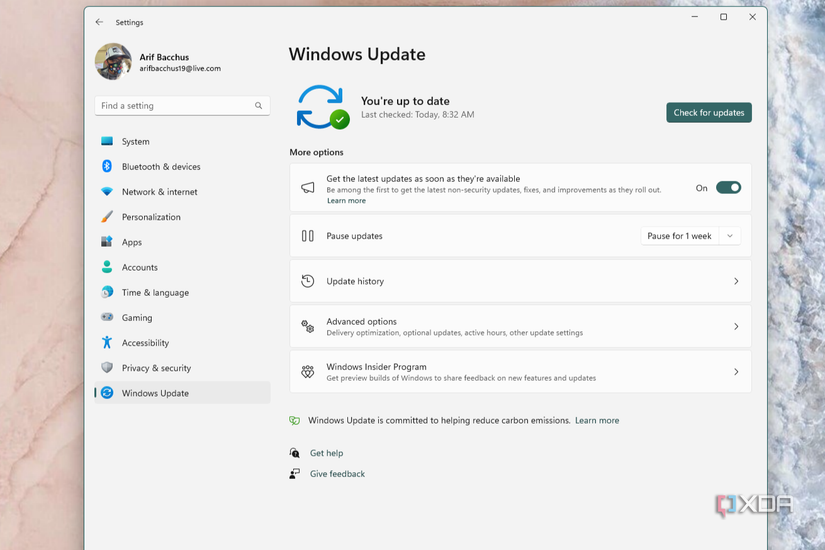
Task: Click the large update status sync icon
Action: [323, 107]
